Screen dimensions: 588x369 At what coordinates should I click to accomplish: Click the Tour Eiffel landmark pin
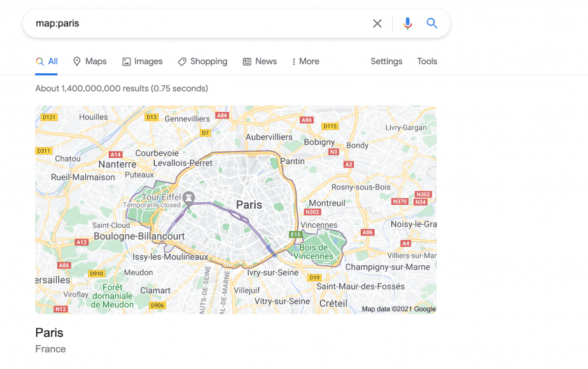[188, 198]
